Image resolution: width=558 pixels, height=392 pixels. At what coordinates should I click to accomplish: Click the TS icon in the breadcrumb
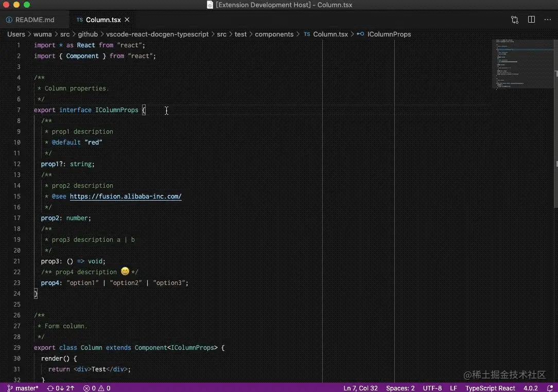(x=307, y=34)
